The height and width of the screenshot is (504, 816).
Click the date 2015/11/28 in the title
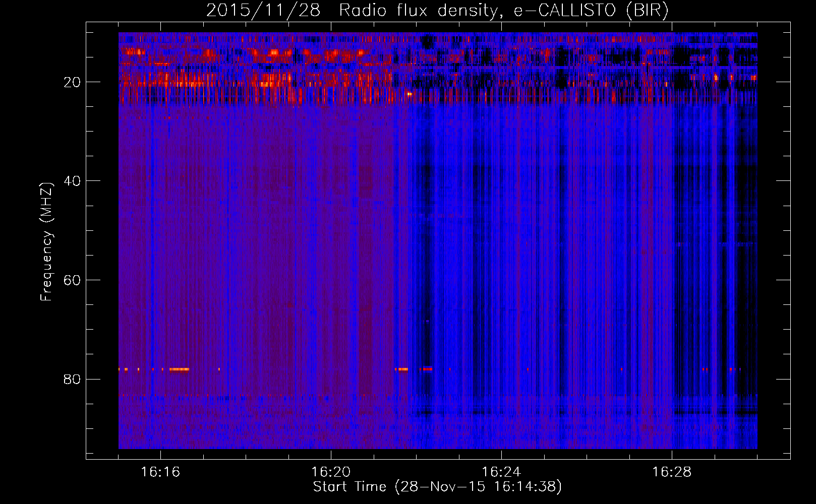(x=263, y=11)
